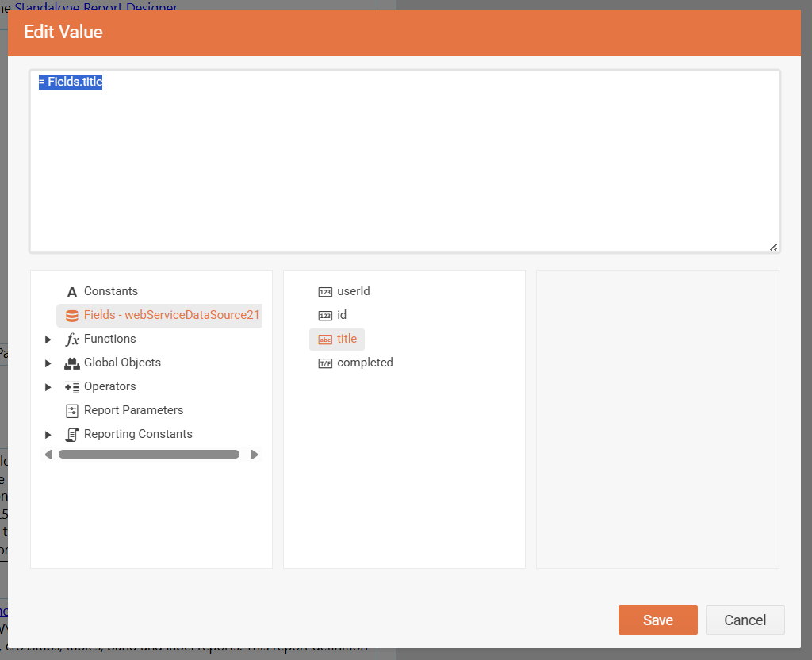Screen dimensions: 812x660
Task: Click the Global Objects icon
Action: (71, 363)
